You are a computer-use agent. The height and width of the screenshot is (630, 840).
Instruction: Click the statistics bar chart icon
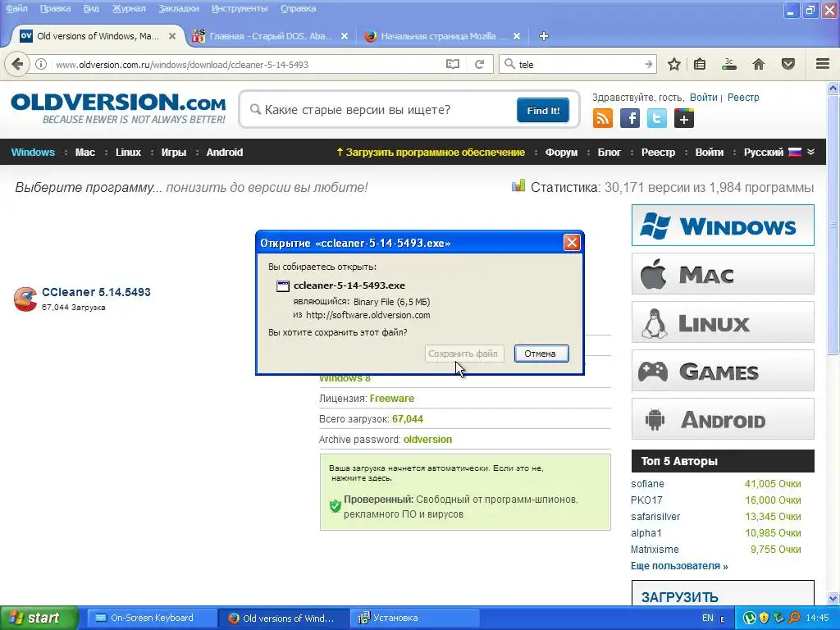(518, 186)
